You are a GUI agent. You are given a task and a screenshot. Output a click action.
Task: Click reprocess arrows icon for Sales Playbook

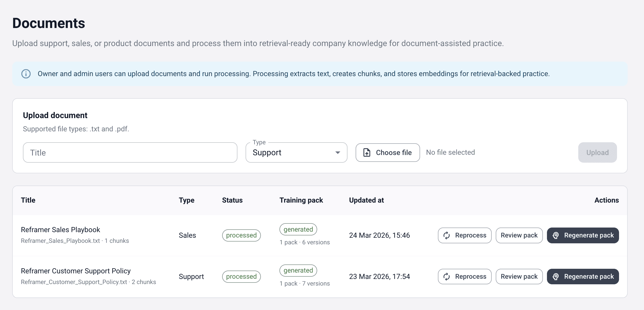(447, 235)
